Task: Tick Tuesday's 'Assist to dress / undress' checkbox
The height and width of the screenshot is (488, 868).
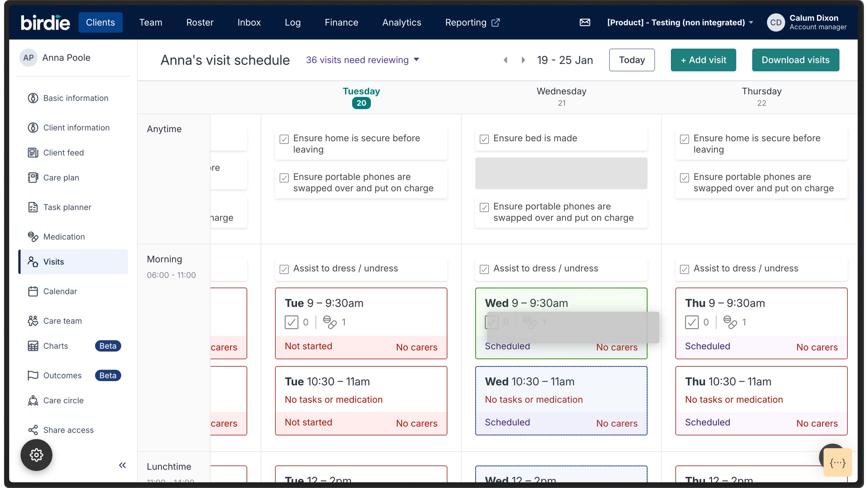Action: (284, 269)
